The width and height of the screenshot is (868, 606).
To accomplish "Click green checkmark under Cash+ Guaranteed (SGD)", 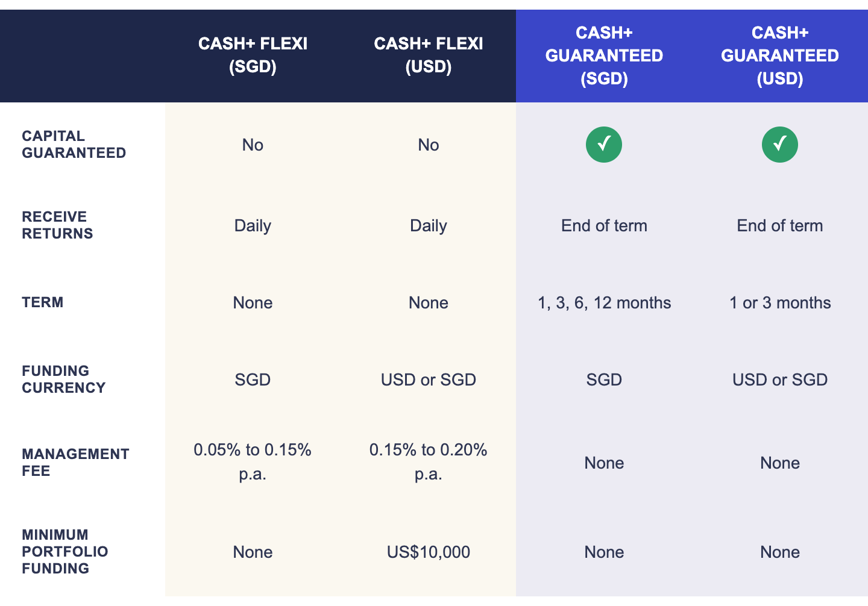I will click(x=604, y=145).
